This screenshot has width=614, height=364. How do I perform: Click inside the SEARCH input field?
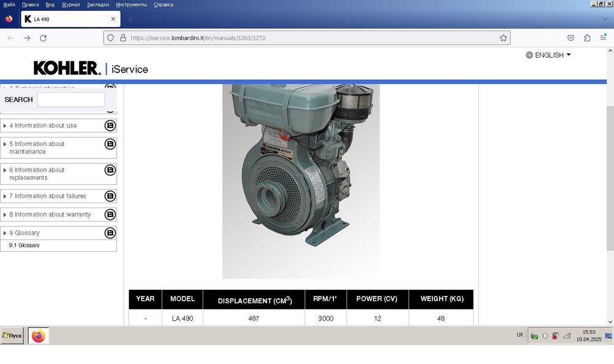[71, 99]
